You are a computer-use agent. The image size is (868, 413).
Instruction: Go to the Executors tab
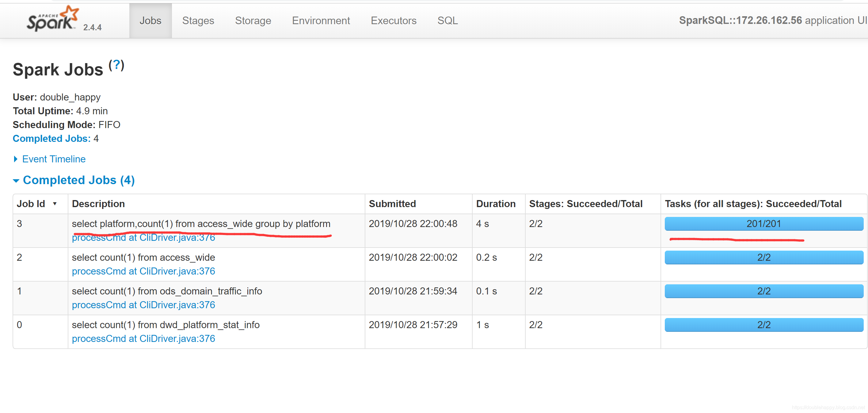tap(393, 21)
